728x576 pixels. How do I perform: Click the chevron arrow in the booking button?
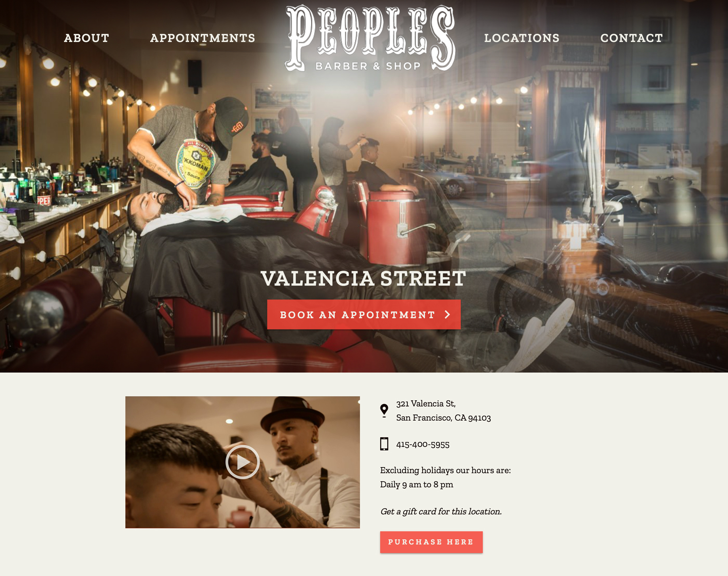(x=447, y=314)
